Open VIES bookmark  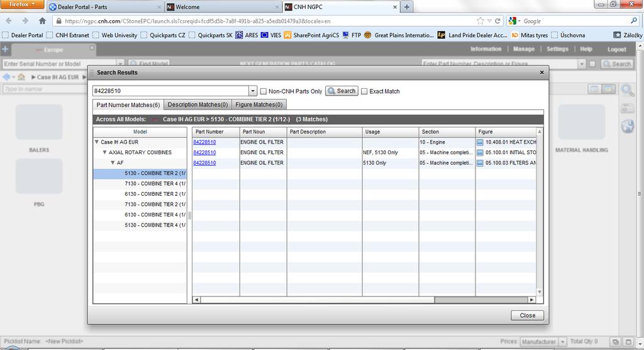[271, 35]
